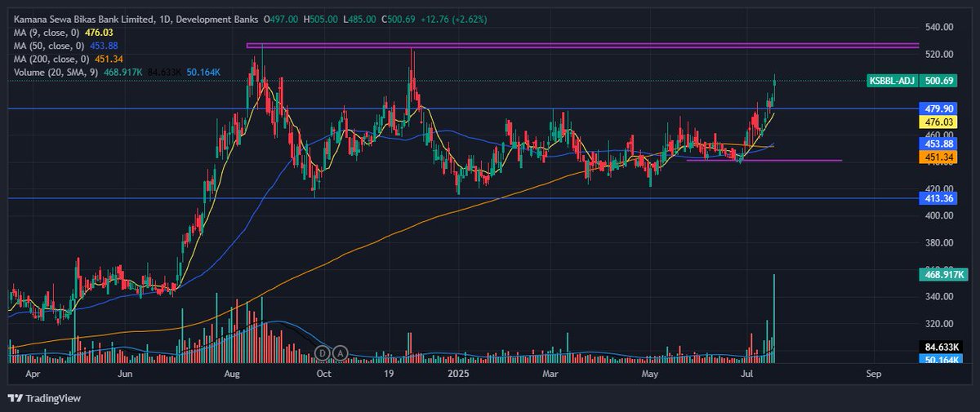Open the dividend 'D' event marker

pos(323,353)
